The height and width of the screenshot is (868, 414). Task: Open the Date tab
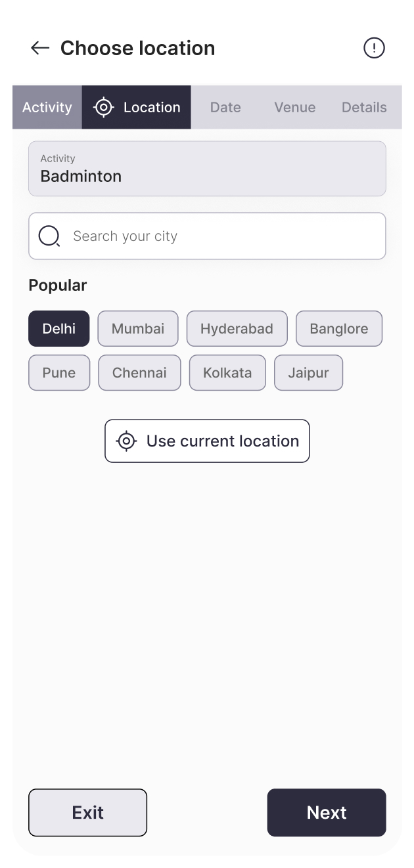tap(225, 107)
